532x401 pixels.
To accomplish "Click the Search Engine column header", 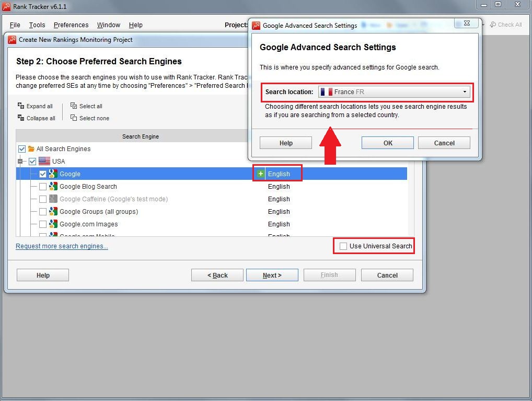I will 141,136.
